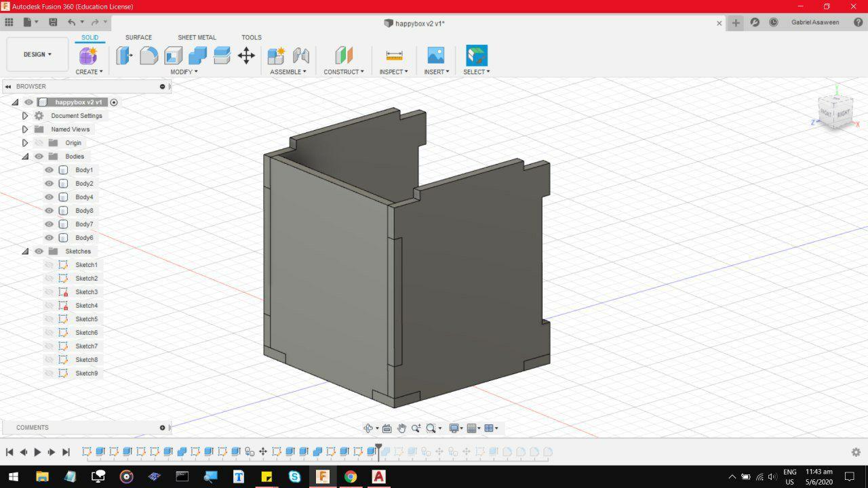The width and height of the screenshot is (868, 488).
Task: Select the Press Pull tool
Action: [x=124, y=56]
